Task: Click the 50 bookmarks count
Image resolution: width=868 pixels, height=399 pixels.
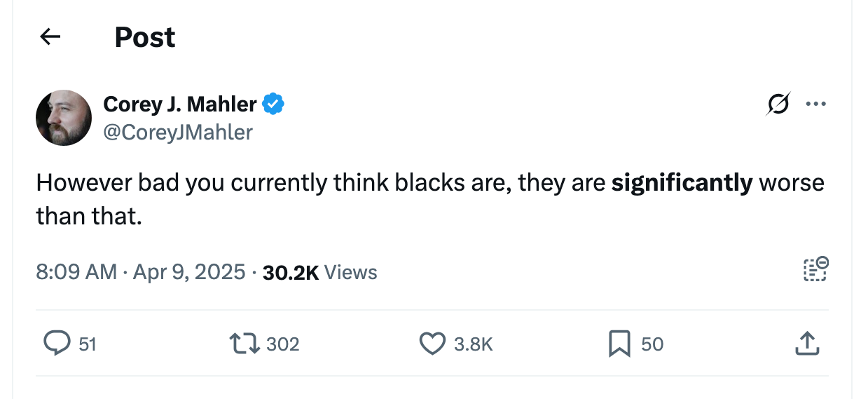Action: pyautogui.click(x=652, y=344)
